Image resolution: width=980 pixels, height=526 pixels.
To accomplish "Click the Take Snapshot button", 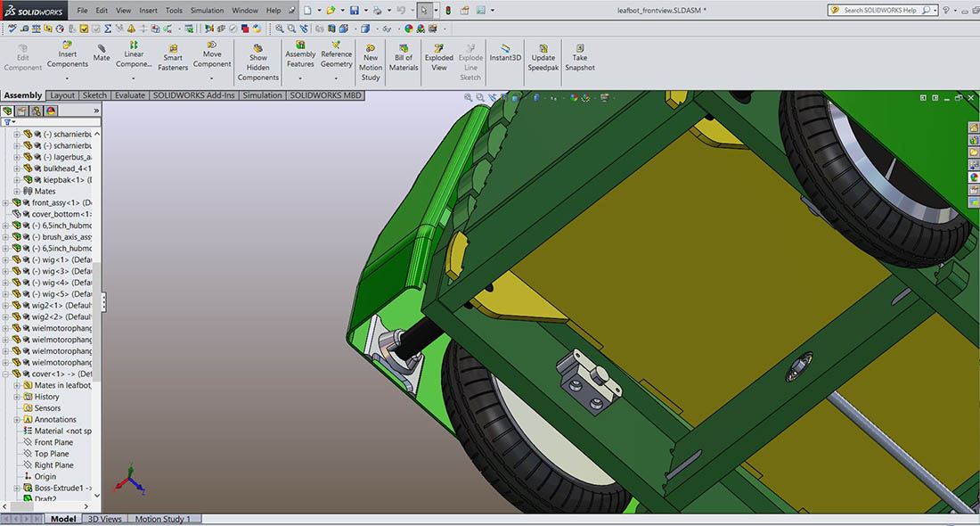I will point(580,58).
